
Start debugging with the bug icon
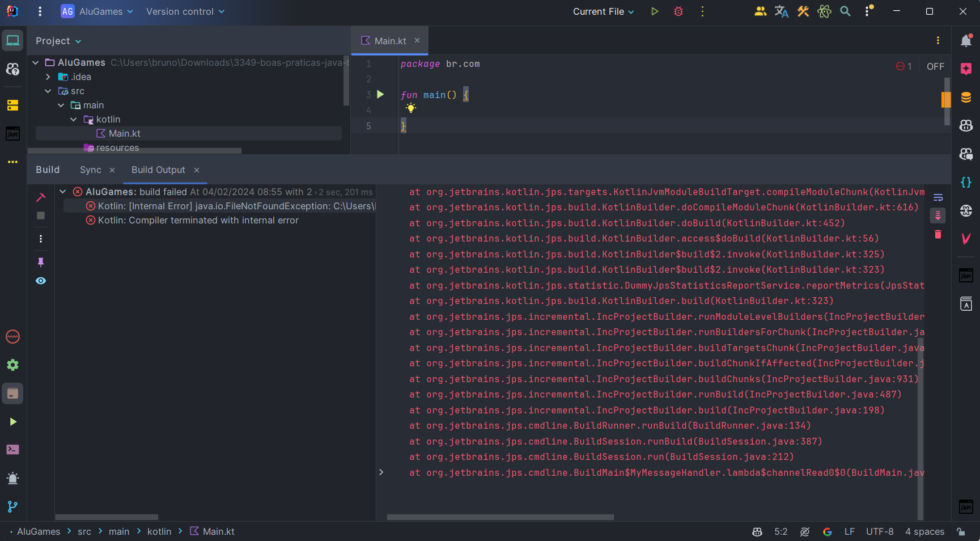pyautogui.click(x=678, y=11)
